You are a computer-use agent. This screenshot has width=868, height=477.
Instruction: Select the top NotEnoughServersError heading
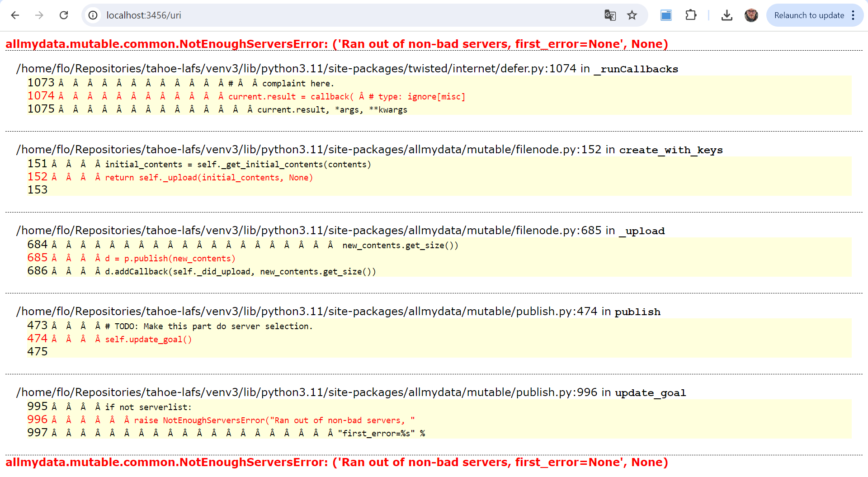click(x=337, y=44)
